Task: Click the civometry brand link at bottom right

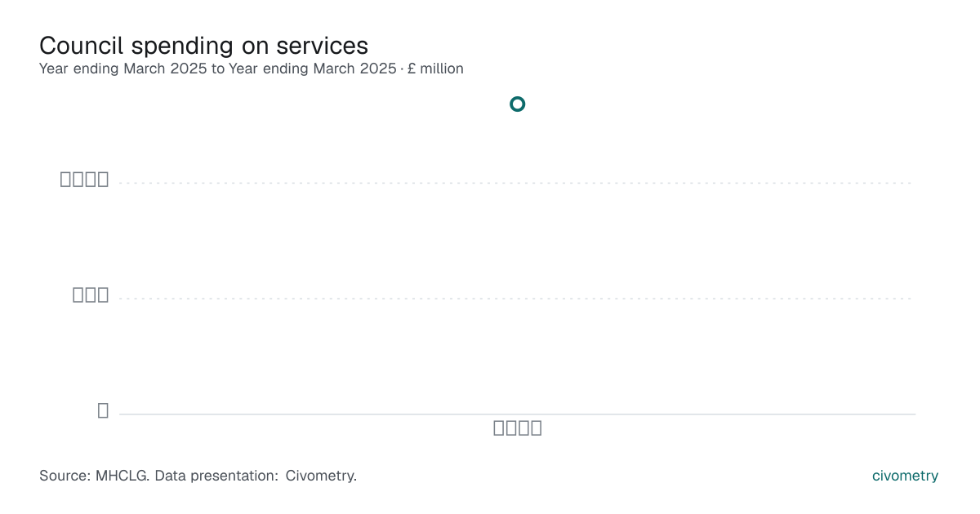Action: 905,476
